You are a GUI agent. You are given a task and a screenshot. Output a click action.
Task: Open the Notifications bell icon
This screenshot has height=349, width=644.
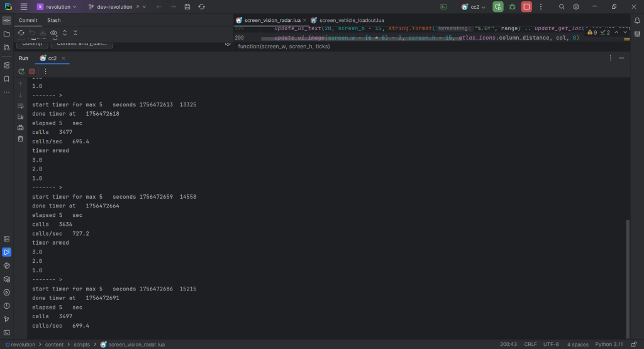pyautogui.click(x=636, y=21)
